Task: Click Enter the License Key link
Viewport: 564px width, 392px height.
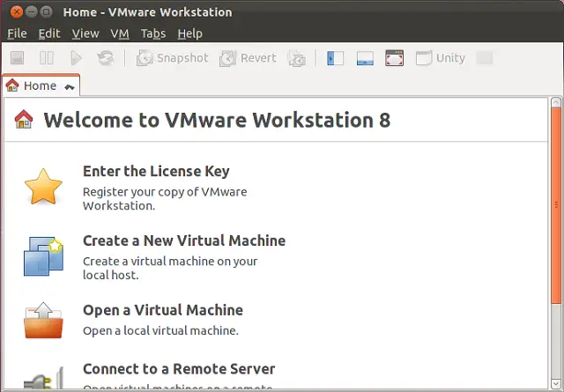Action: pos(156,171)
